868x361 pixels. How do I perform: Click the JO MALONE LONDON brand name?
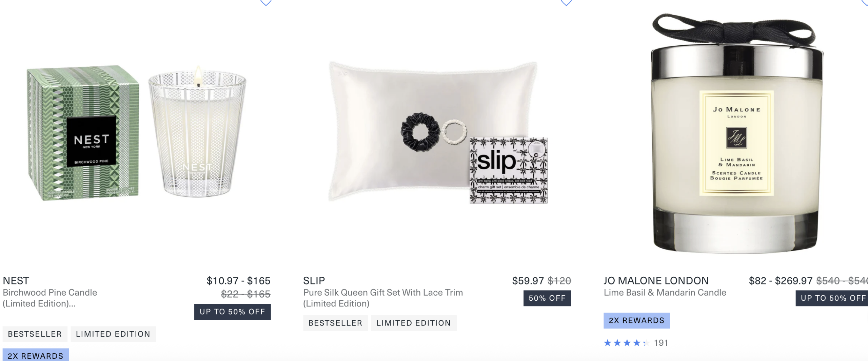click(656, 281)
